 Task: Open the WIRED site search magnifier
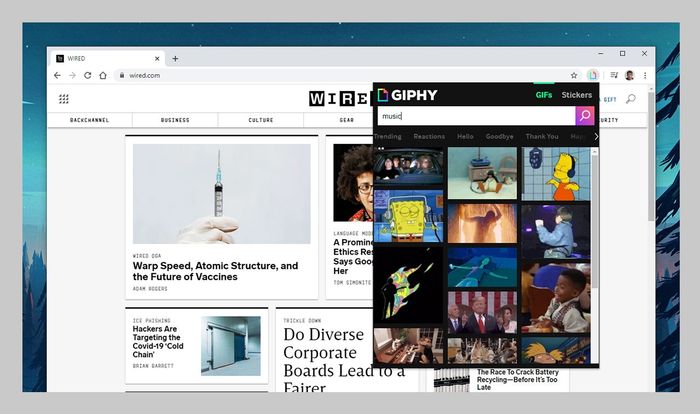pos(630,99)
